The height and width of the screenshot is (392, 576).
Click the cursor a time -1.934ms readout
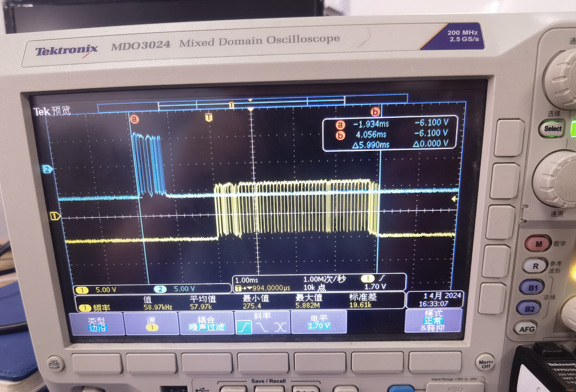pyautogui.click(x=371, y=124)
